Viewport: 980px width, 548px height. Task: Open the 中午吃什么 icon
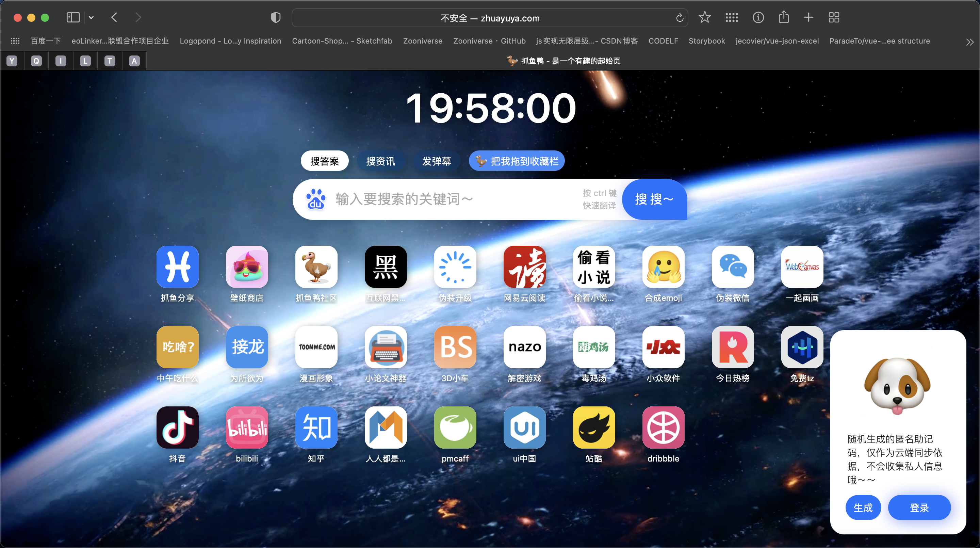(177, 347)
